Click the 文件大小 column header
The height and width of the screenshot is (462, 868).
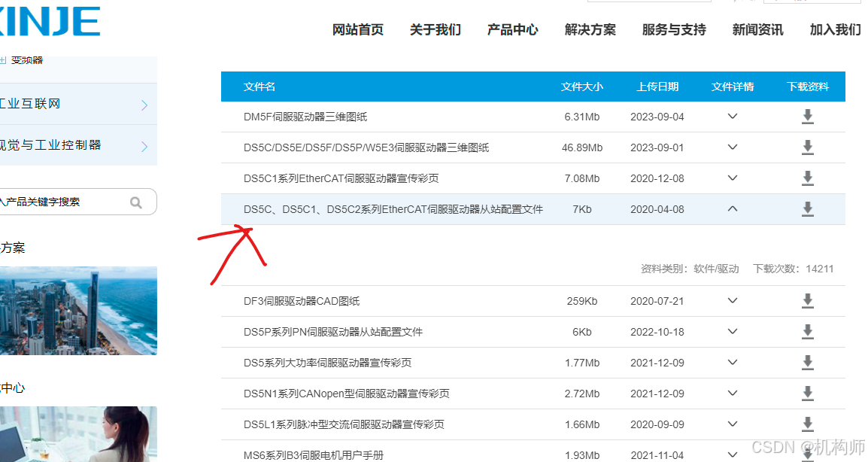(x=582, y=87)
